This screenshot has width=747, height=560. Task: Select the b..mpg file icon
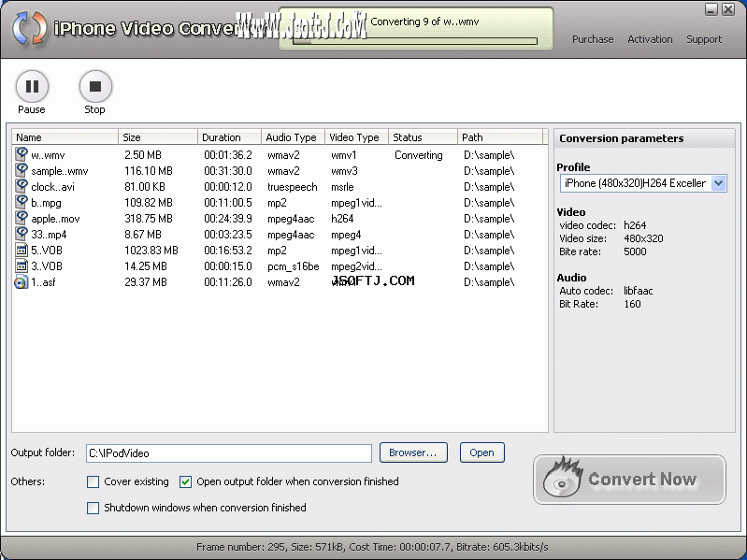coord(21,202)
